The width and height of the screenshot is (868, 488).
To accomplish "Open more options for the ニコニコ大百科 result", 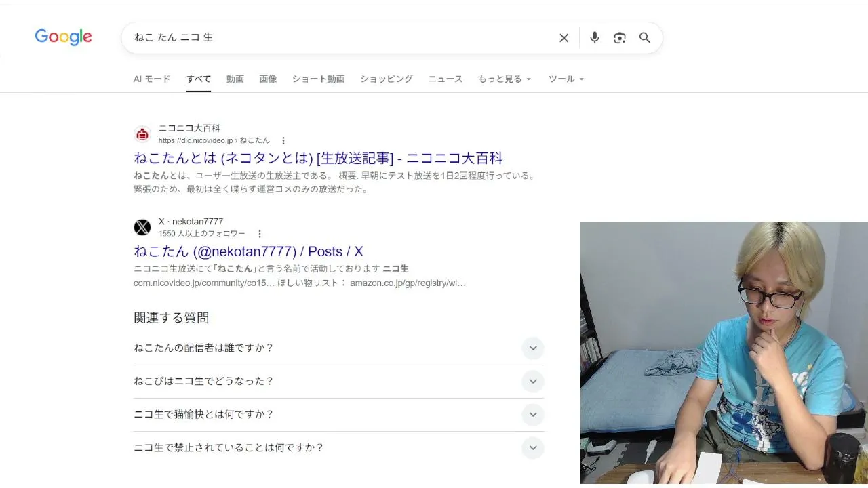I will click(x=283, y=141).
